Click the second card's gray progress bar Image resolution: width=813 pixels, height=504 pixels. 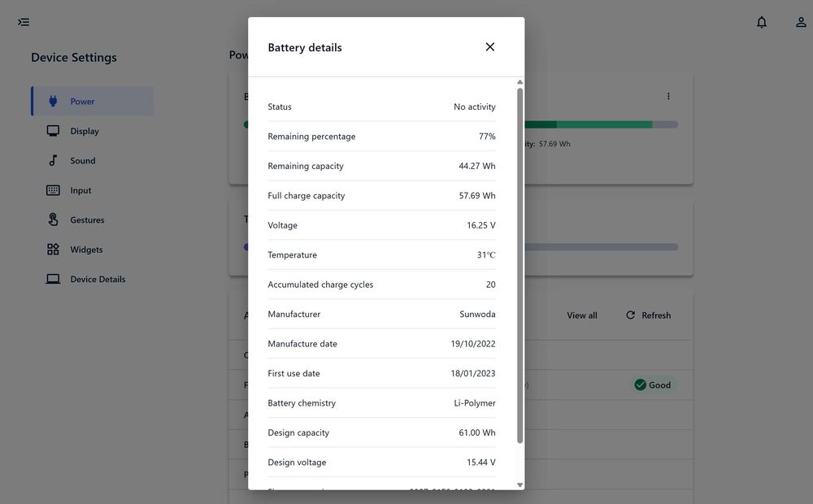(x=601, y=247)
